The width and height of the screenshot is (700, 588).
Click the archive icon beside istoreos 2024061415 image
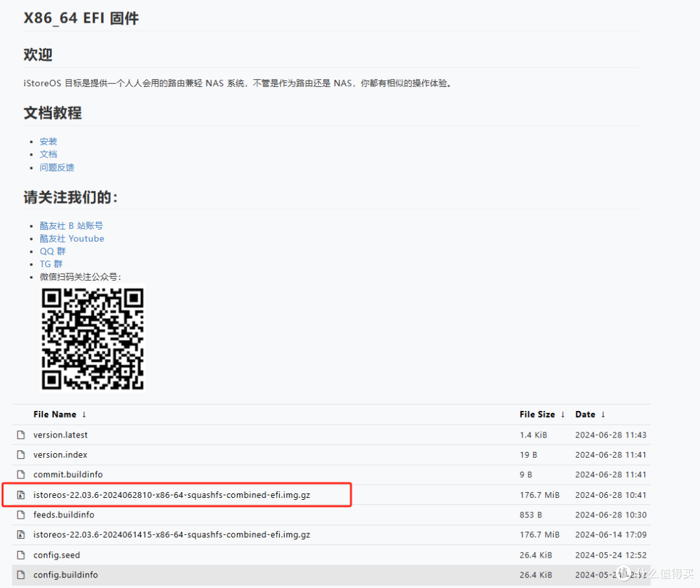21,534
